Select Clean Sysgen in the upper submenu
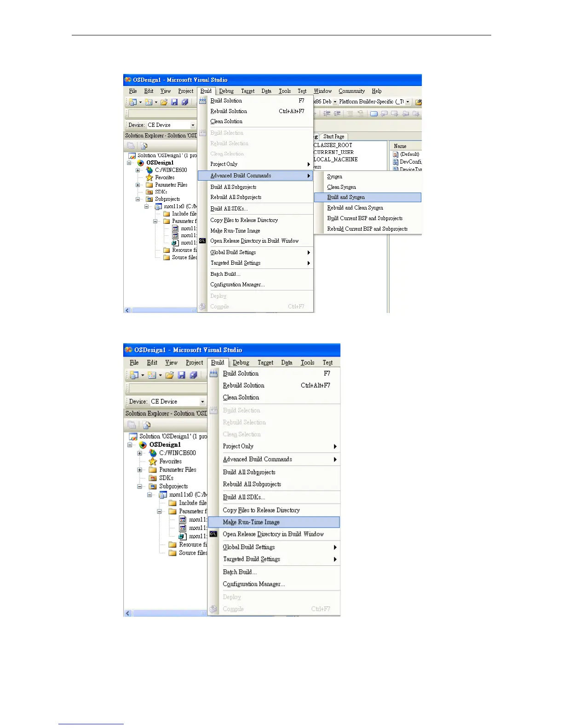The image size is (563, 728). (x=341, y=187)
